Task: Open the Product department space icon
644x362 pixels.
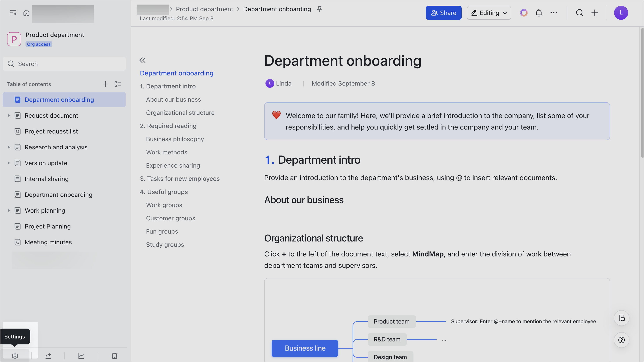Action: point(14,39)
